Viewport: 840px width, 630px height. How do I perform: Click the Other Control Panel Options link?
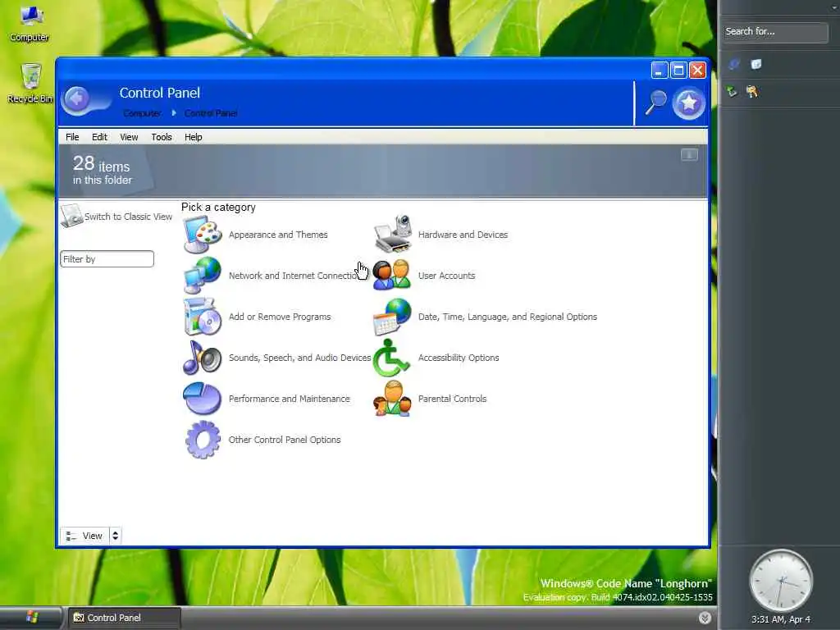click(x=285, y=440)
